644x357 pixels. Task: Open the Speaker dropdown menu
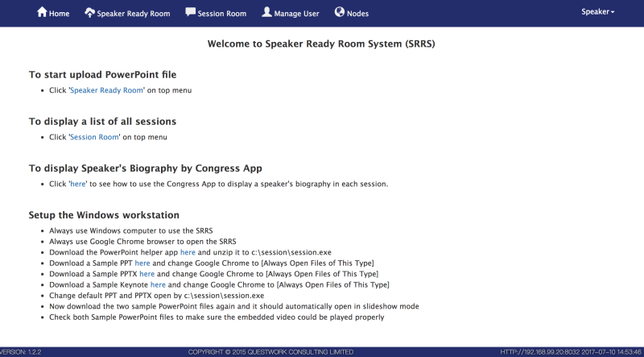[x=597, y=12]
